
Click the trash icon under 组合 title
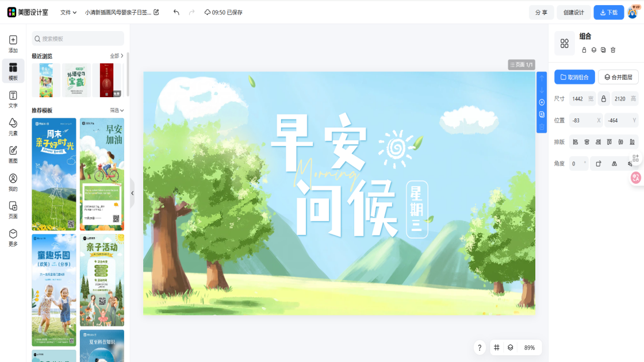point(613,50)
